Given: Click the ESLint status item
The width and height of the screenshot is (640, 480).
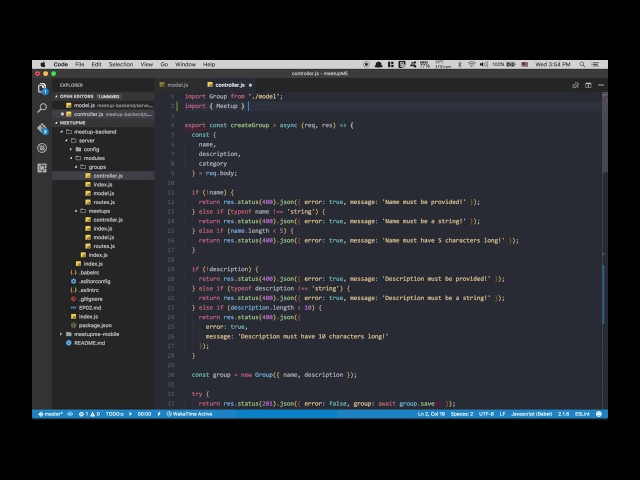Looking at the screenshot, I should (582, 414).
